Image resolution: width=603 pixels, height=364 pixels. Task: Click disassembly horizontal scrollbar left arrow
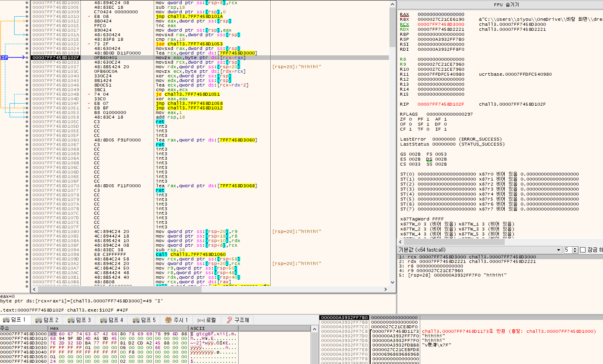click(35, 289)
